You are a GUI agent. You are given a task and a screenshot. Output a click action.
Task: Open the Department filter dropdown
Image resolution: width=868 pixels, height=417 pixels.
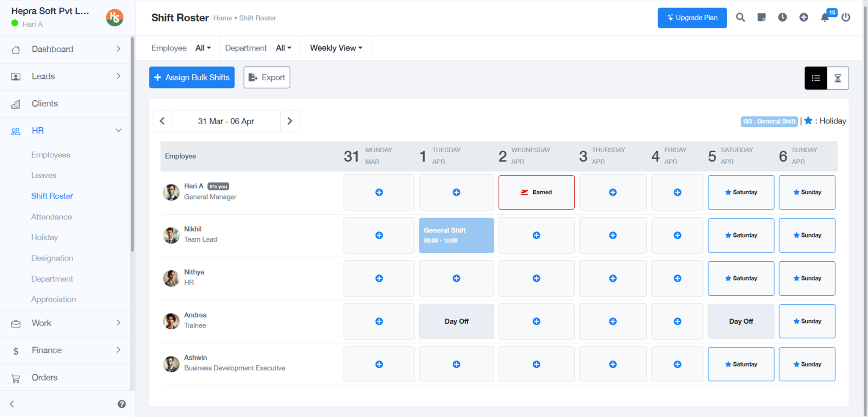(x=284, y=48)
